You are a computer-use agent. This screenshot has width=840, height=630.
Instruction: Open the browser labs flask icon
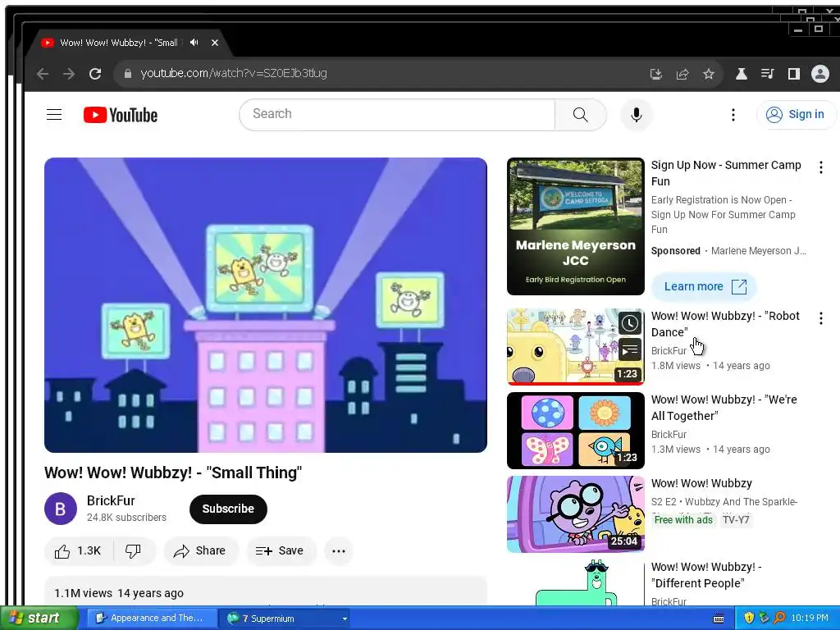pyautogui.click(x=741, y=74)
